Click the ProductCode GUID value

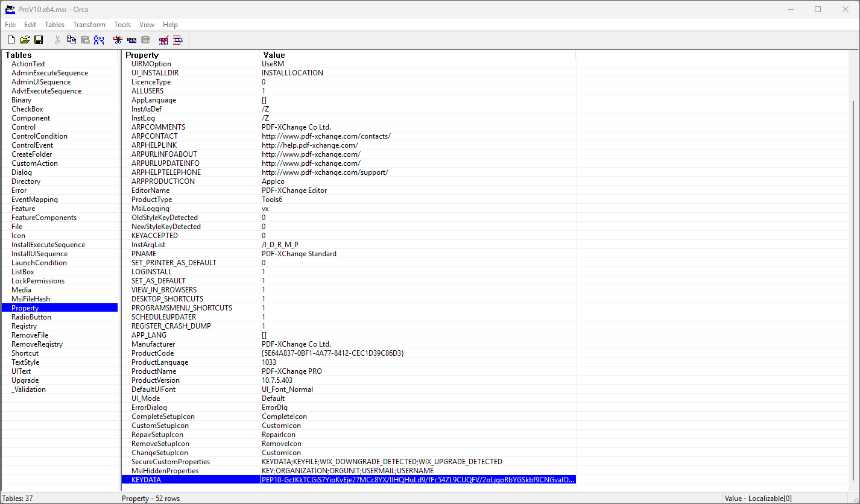coord(333,353)
